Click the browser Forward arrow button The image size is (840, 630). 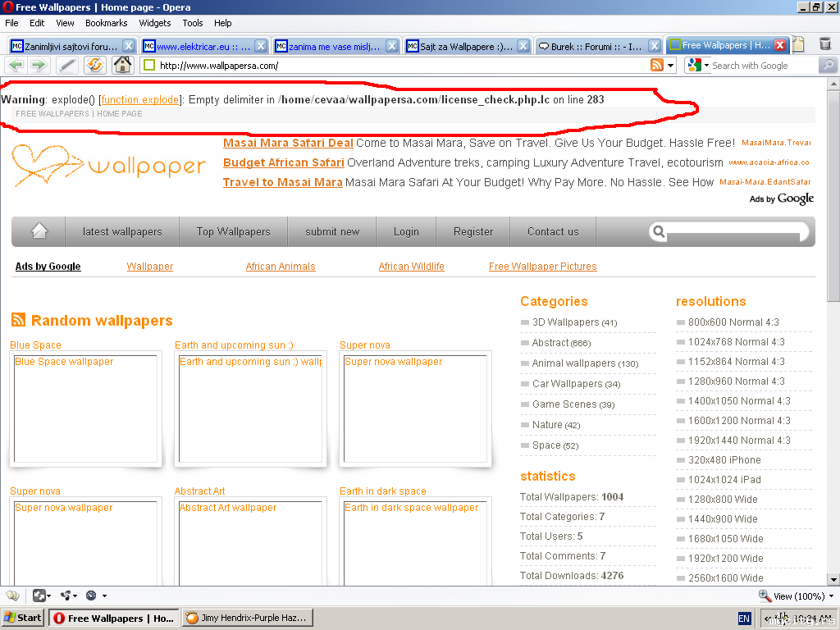(x=39, y=65)
